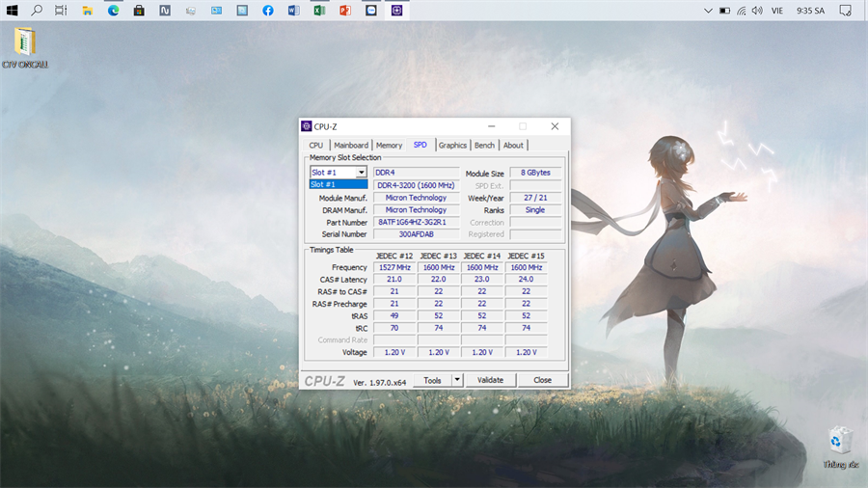The width and height of the screenshot is (868, 488).
Task: Click JEDEC #12 tRC value 70
Action: tap(394, 328)
